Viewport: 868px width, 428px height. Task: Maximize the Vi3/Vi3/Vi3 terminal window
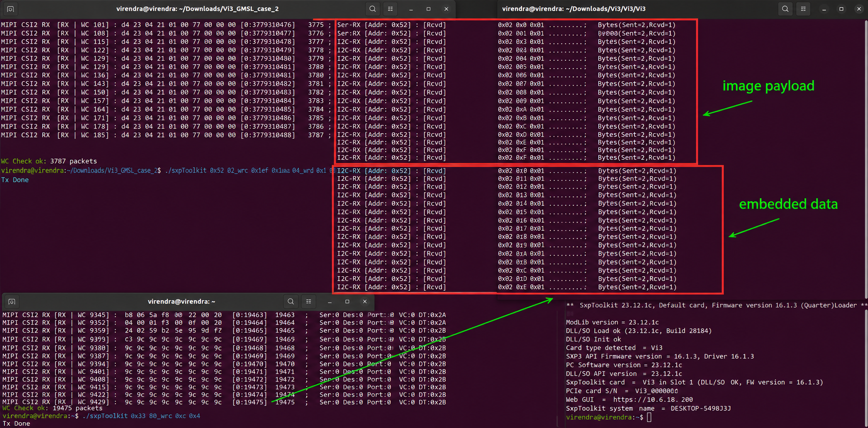click(841, 9)
